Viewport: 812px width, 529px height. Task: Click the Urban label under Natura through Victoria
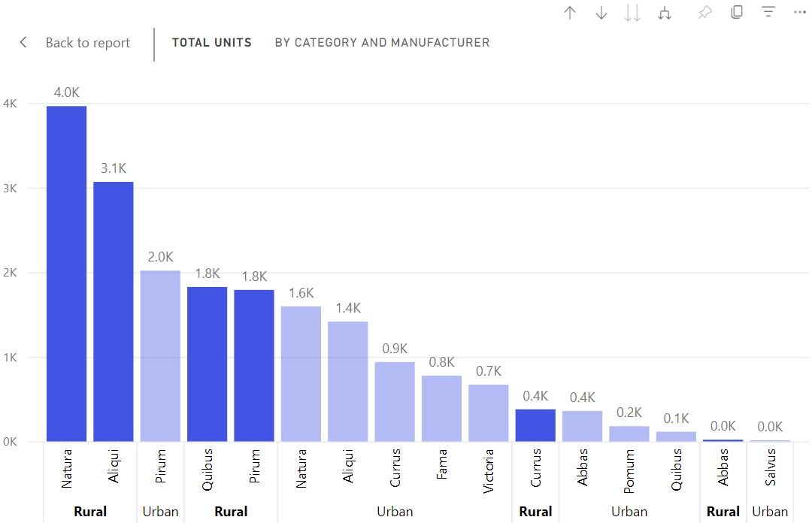(x=395, y=512)
